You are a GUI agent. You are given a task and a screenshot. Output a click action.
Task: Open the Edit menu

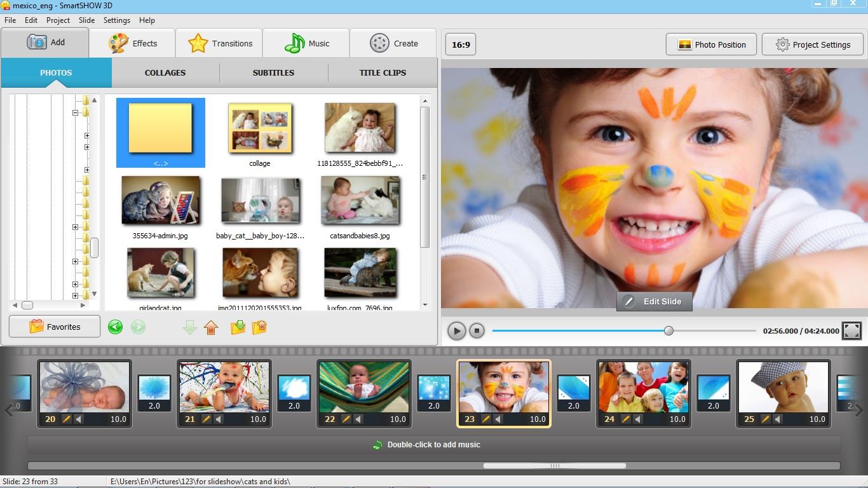31,20
